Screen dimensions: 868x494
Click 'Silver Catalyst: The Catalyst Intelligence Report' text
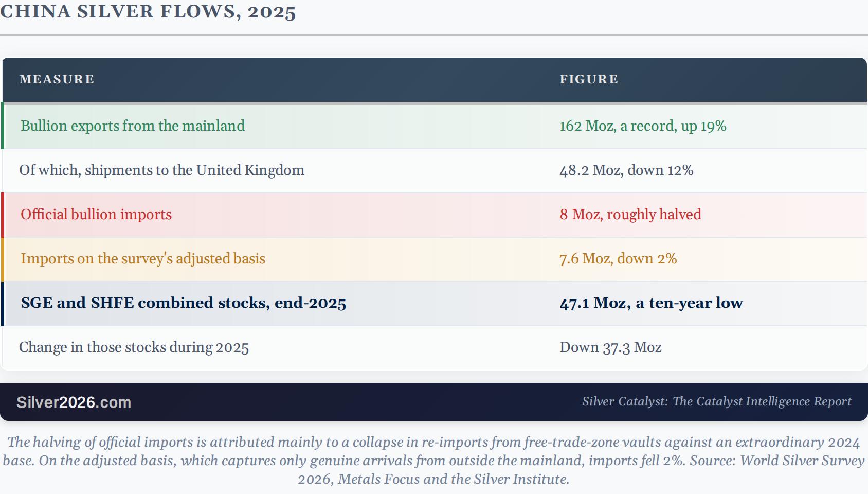[x=717, y=401]
